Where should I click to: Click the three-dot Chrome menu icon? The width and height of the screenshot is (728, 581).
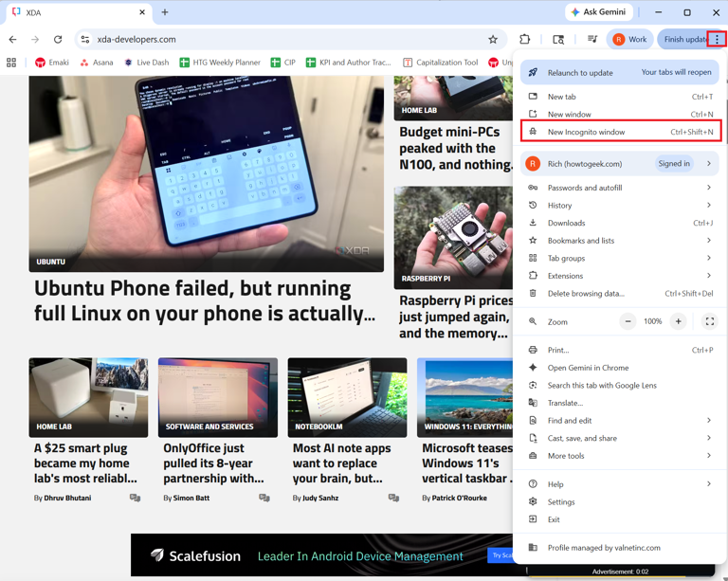pos(717,40)
